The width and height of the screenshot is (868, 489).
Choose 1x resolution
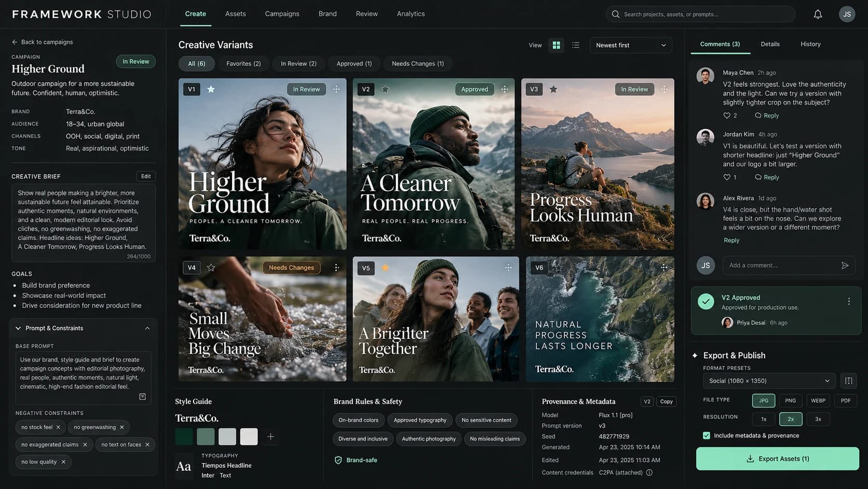(764, 419)
